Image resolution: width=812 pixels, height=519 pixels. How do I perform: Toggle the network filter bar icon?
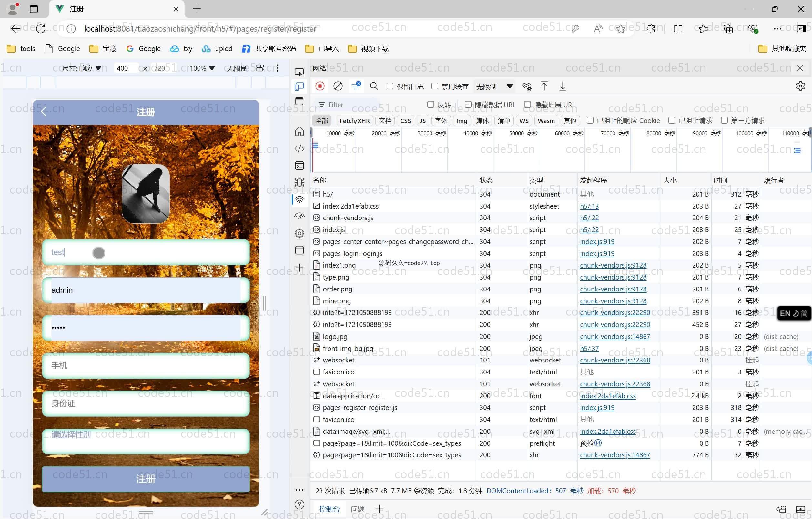pyautogui.click(x=356, y=86)
